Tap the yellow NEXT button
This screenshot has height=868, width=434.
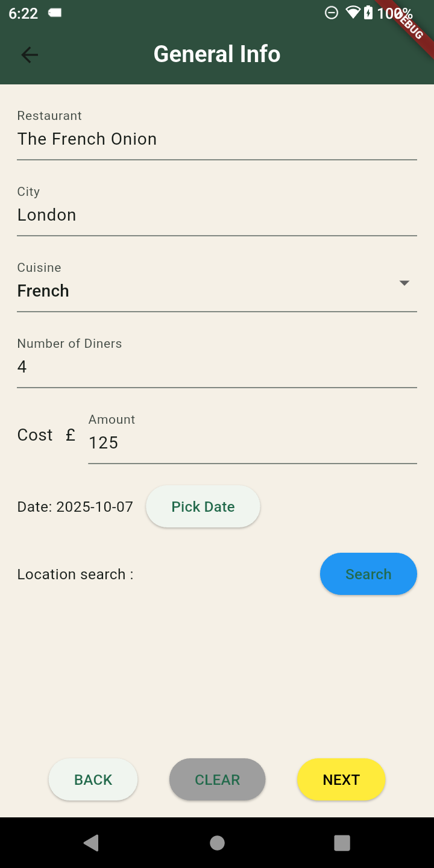[x=341, y=779]
